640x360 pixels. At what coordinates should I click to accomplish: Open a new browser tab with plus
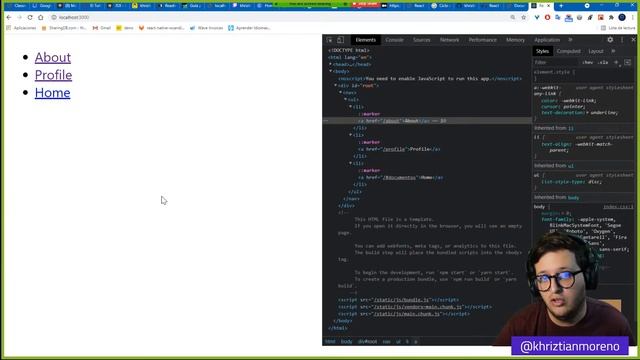(x=561, y=6)
